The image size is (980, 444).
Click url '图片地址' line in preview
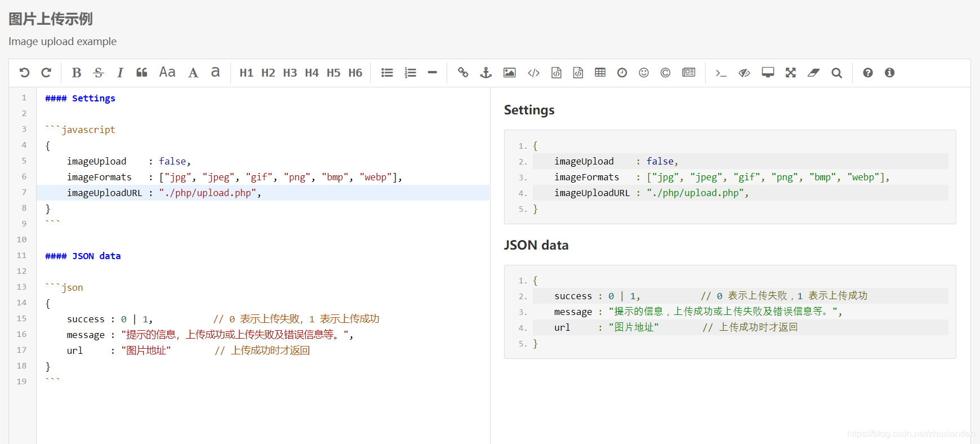740,327
